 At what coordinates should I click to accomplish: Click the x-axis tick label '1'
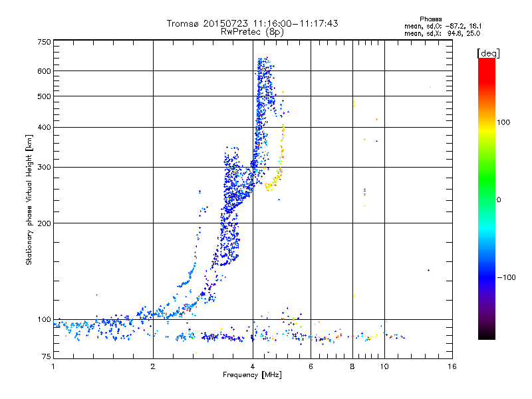tap(53, 366)
